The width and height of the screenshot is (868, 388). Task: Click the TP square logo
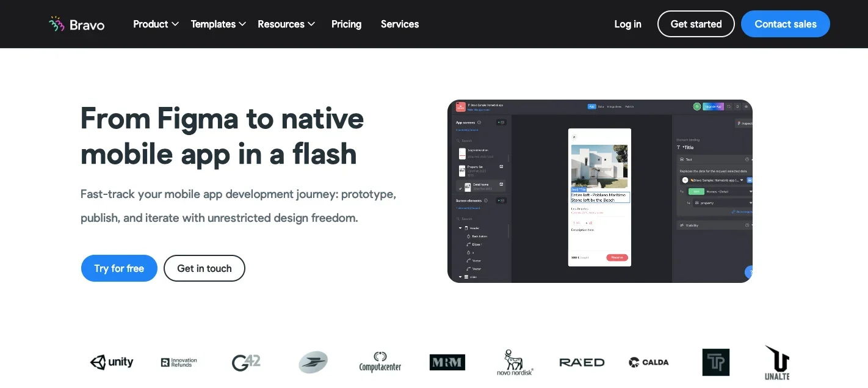pyautogui.click(x=715, y=362)
